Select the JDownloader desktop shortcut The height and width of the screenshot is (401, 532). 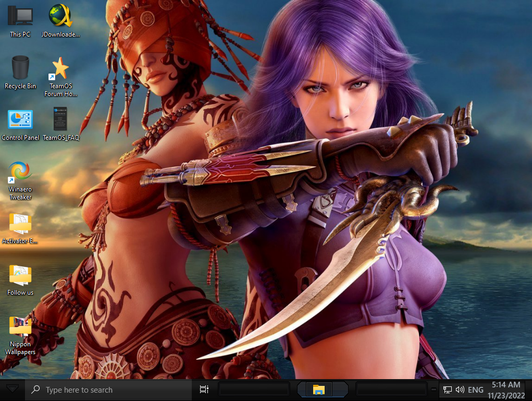[60, 20]
